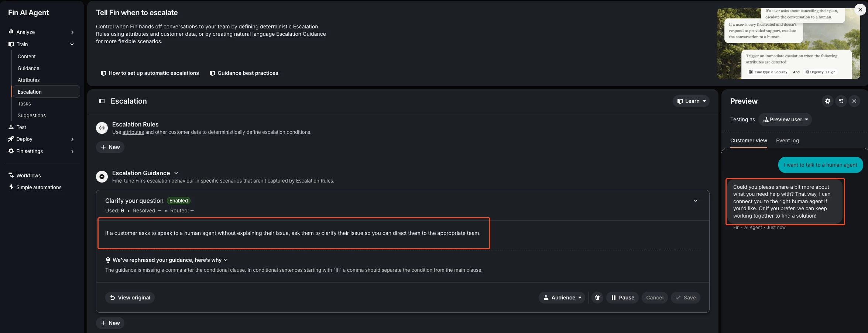Reset the preview conversation with the restart icon
This screenshot has width=868, height=333.
pos(841,101)
